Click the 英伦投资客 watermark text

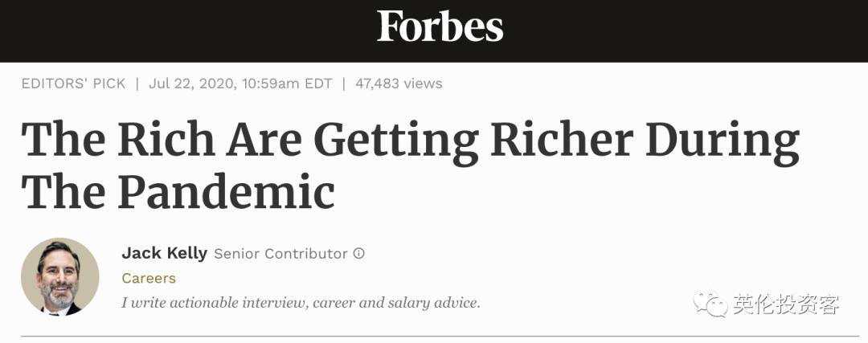(786, 304)
